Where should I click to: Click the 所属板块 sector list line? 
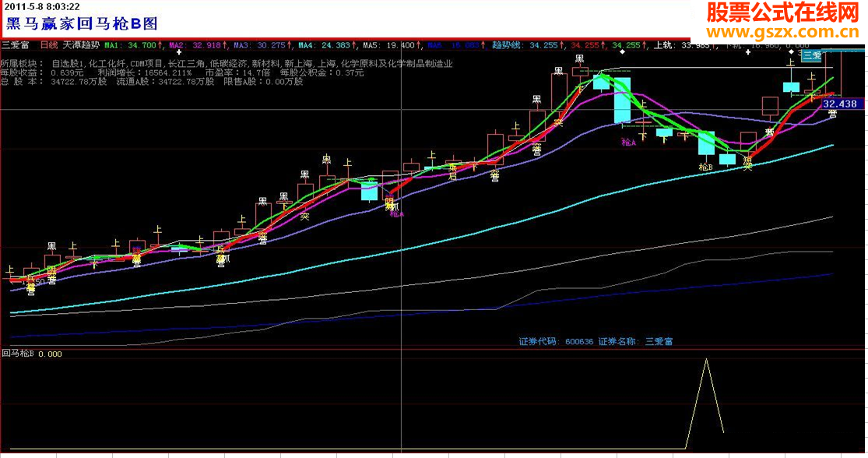227,64
